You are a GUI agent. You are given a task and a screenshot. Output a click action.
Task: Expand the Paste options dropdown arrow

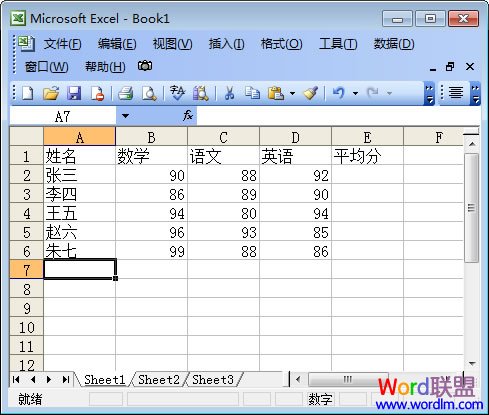pyautogui.click(x=292, y=93)
